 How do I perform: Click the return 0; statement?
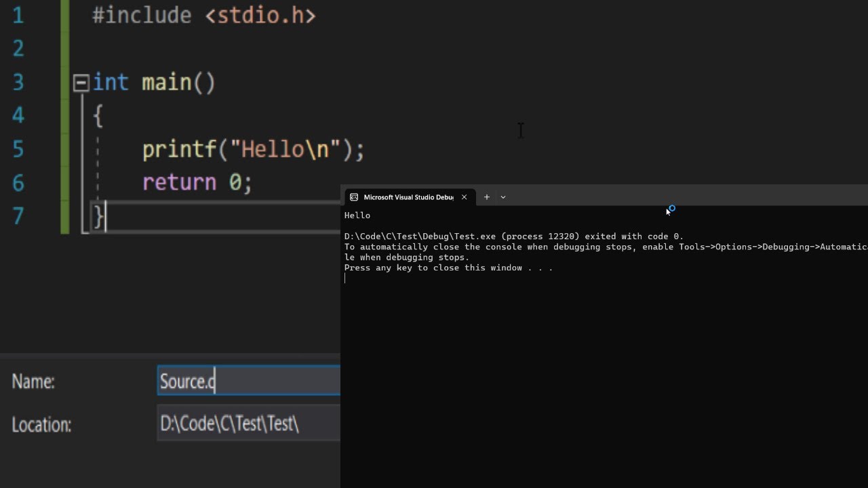[197, 182]
